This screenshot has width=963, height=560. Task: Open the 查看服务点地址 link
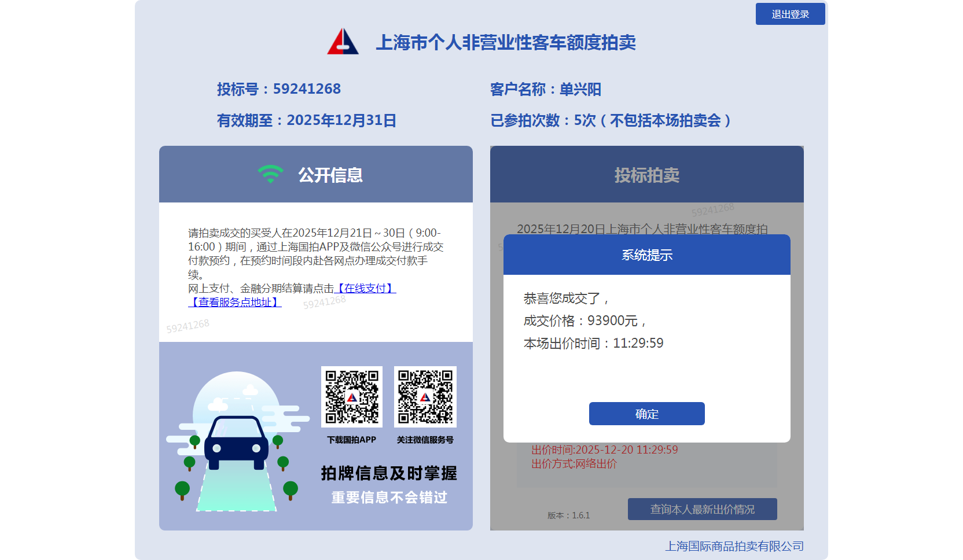click(235, 302)
